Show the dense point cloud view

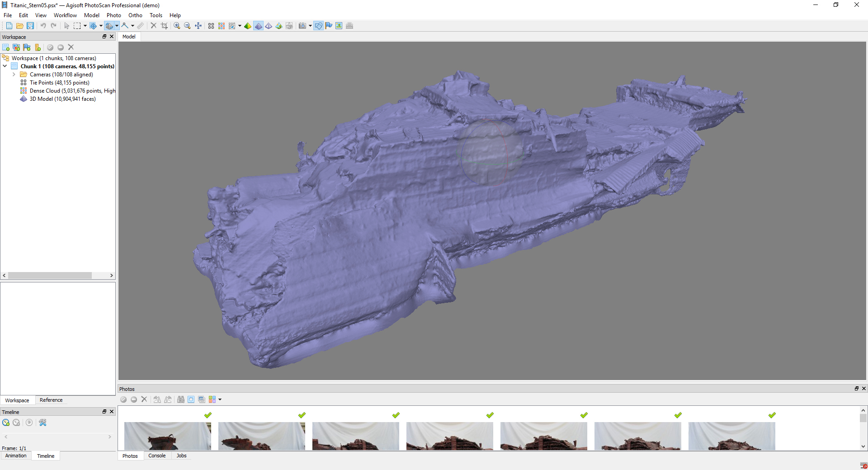pyautogui.click(x=222, y=26)
